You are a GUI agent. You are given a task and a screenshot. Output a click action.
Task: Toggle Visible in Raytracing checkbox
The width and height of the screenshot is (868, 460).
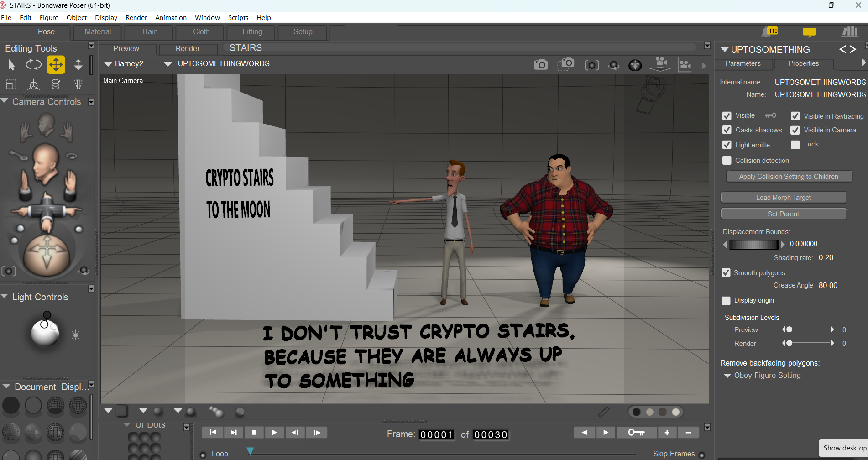click(x=795, y=116)
